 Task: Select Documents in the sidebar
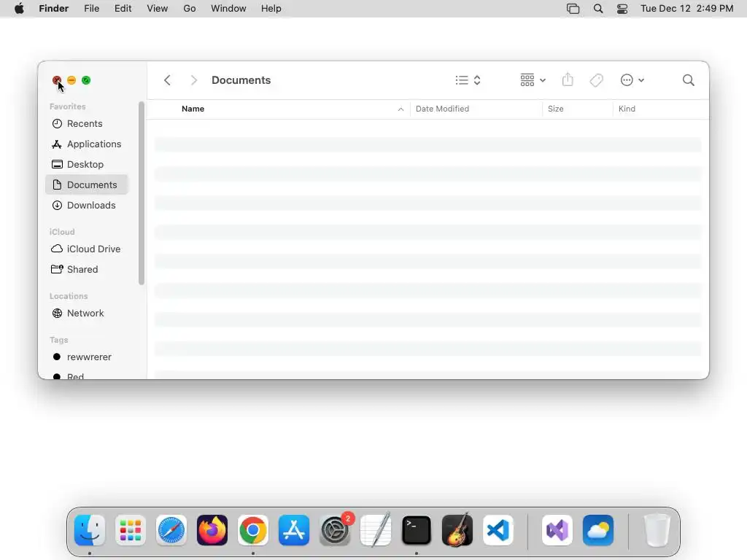(87, 184)
